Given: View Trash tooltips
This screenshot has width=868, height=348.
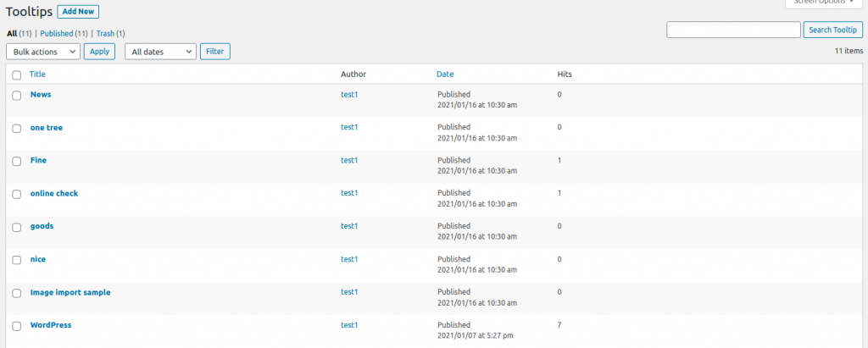Looking at the screenshot, I should (105, 33).
